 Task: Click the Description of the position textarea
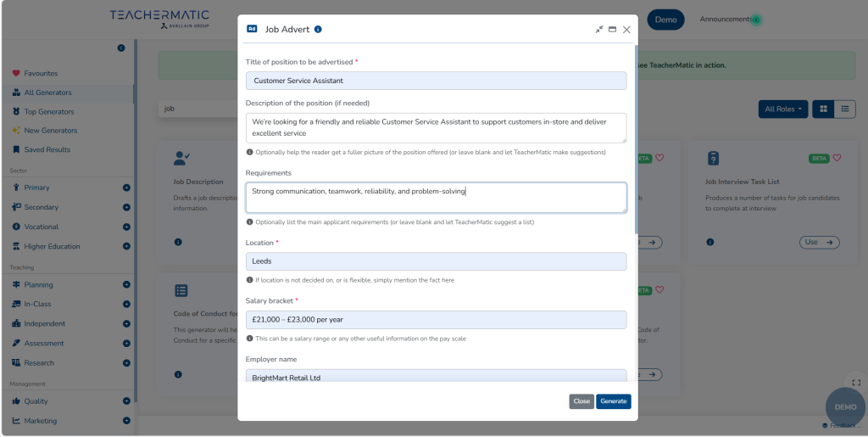[x=437, y=128]
